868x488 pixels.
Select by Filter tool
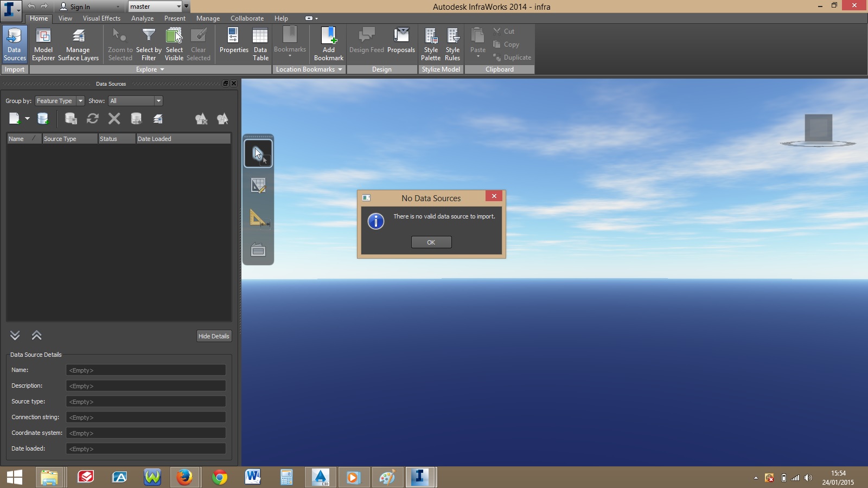(x=149, y=44)
